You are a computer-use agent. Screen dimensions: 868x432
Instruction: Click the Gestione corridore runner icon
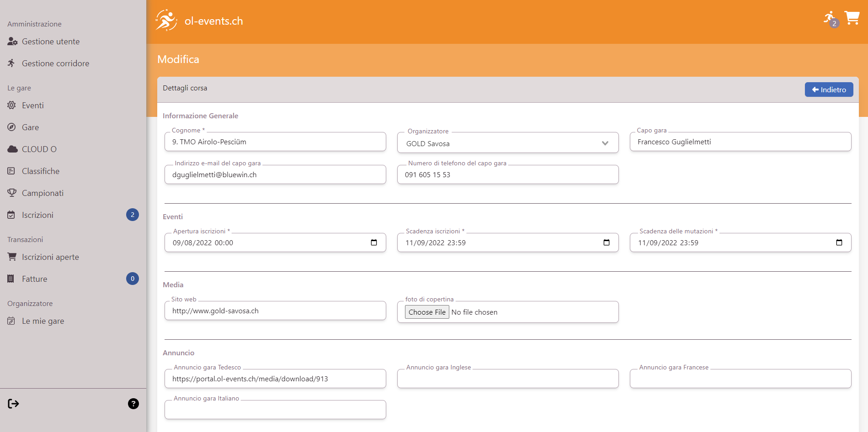point(11,63)
